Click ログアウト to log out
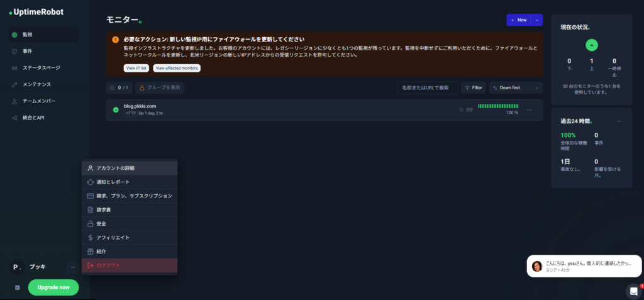Image resolution: width=644 pixels, height=300 pixels. [130, 265]
